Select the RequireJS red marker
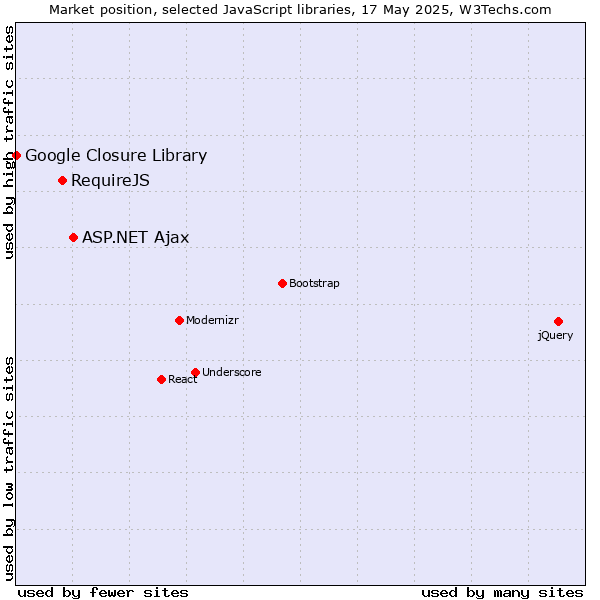Screen dimensions: 600x600 62,181
